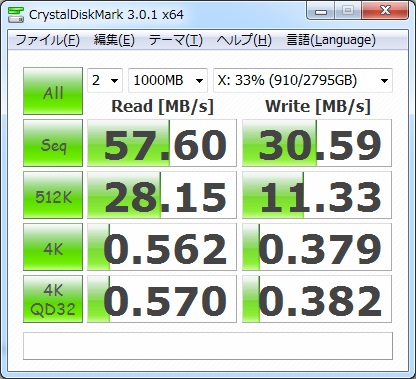Open the ファイル(F) menu
The width and height of the screenshot is (416, 379).
pos(47,40)
